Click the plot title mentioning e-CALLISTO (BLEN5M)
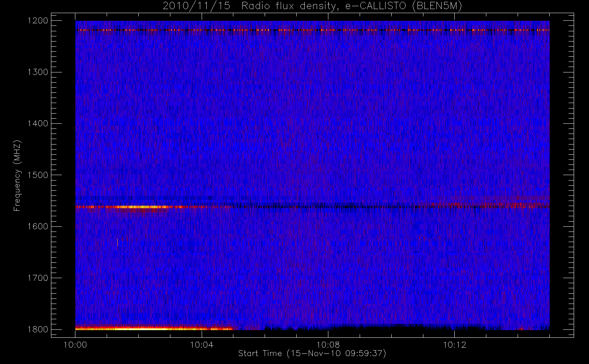 pyautogui.click(x=312, y=6)
